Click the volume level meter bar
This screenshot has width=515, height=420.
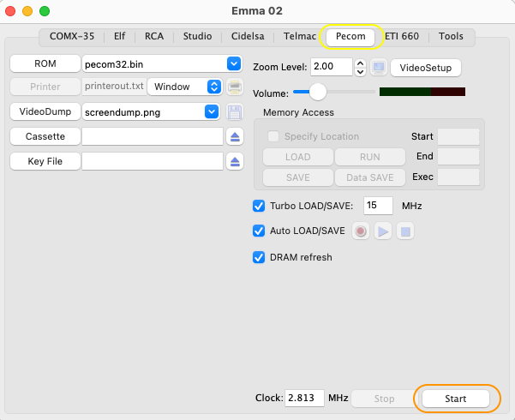coord(422,92)
